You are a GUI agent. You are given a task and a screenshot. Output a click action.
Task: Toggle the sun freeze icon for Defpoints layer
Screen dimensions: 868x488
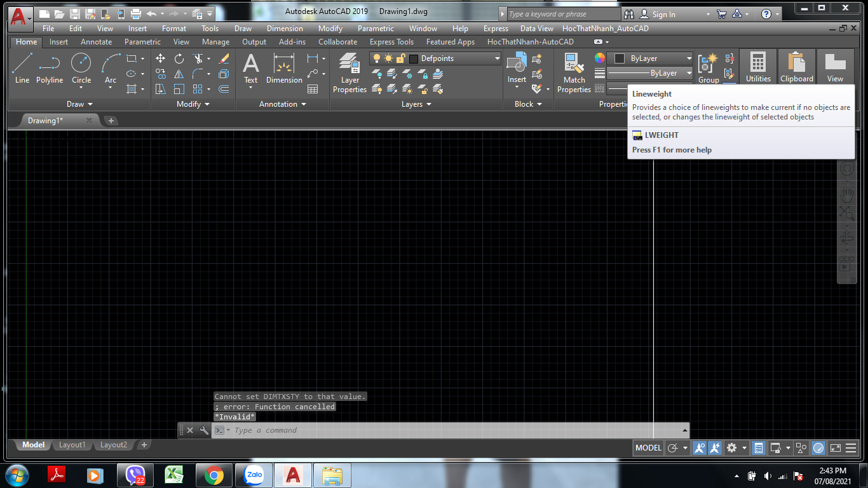[388, 58]
